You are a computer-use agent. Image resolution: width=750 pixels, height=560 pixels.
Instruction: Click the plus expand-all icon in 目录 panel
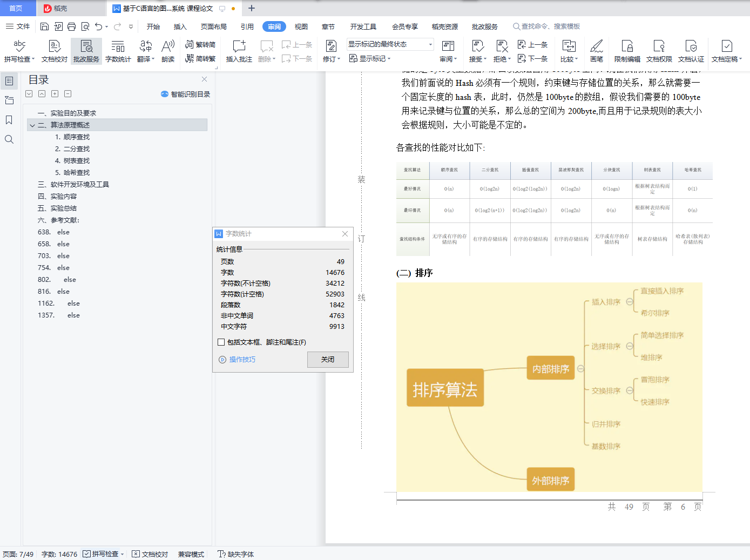[55, 94]
